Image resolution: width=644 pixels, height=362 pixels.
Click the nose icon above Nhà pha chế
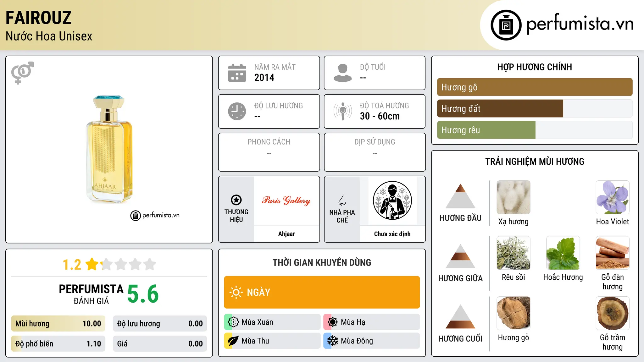(342, 200)
